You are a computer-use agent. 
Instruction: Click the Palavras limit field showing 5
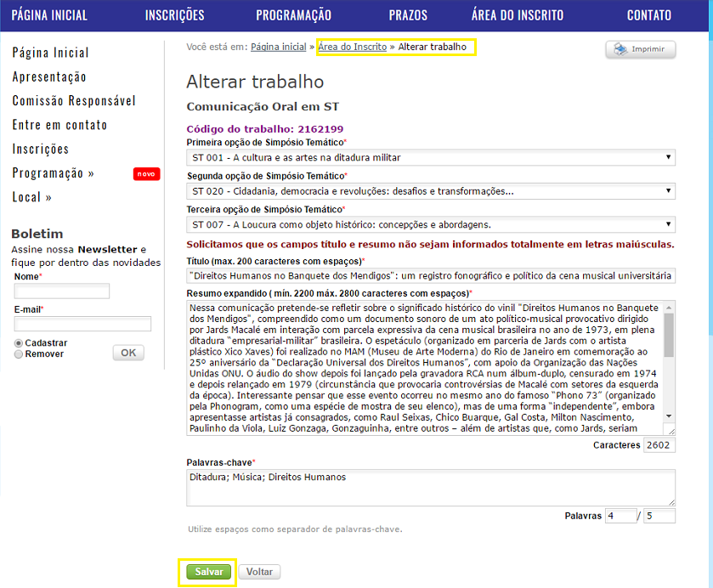(659, 516)
